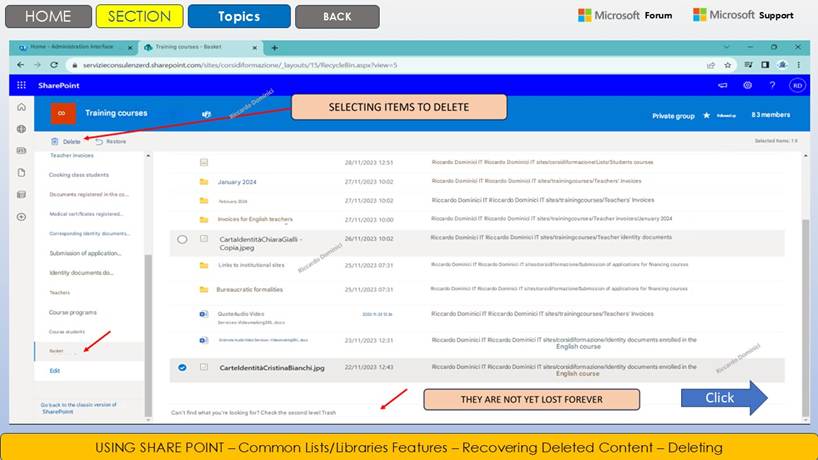The image size is (818, 460).
Task: Open Cooking class students in navigation
Action: coord(79,175)
